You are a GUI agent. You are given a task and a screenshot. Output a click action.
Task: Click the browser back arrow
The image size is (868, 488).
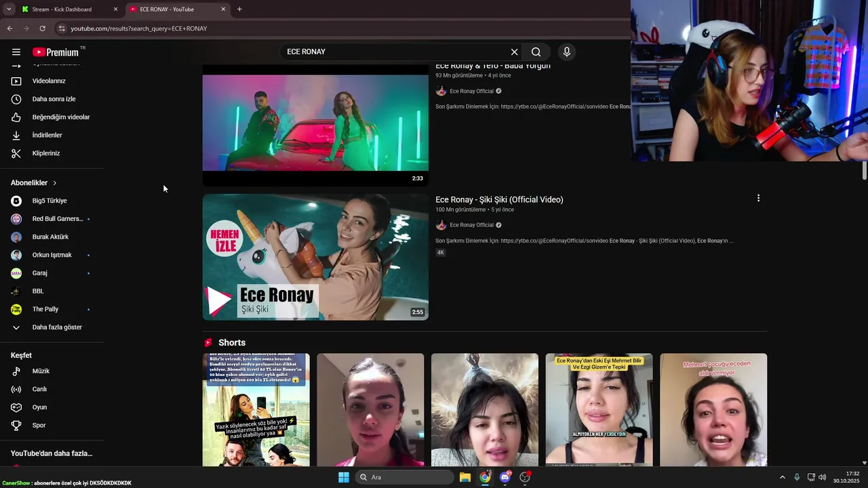coord(9,28)
